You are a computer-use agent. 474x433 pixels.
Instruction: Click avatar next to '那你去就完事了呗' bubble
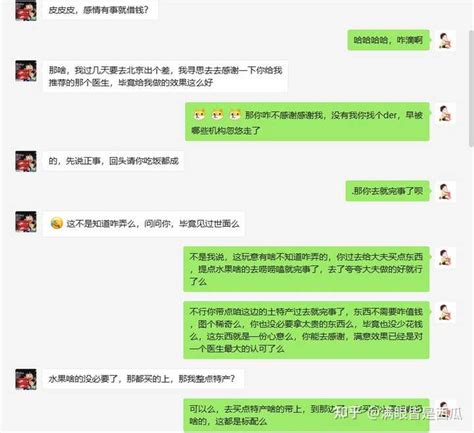pos(445,192)
